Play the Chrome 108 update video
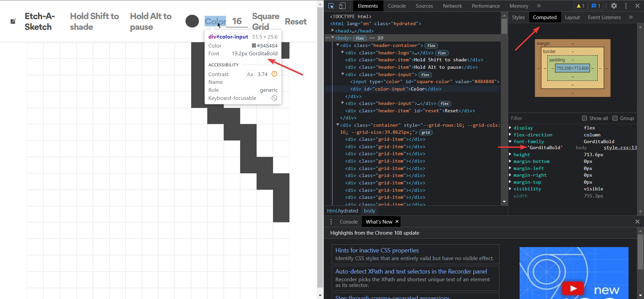The image size is (644, 299). coord(573,288)
